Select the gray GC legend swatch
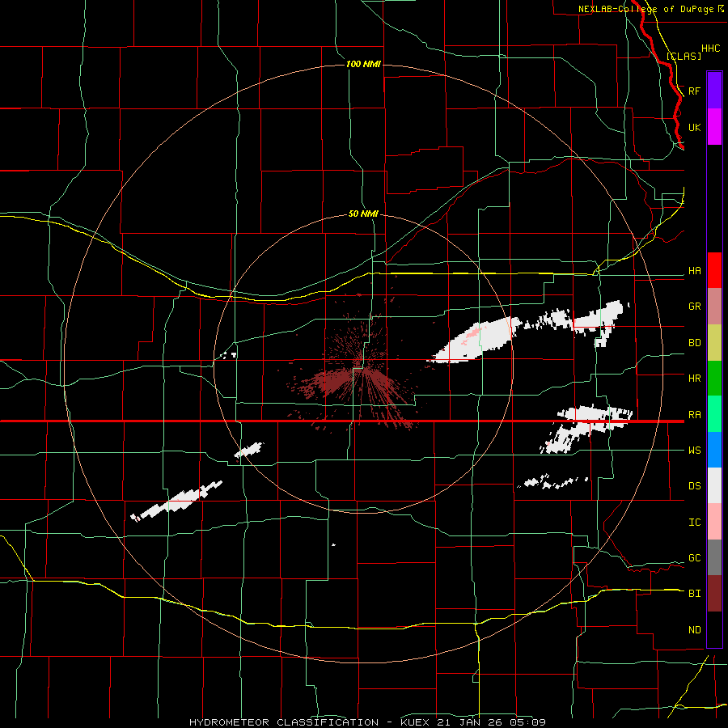 tap(714, 557)
